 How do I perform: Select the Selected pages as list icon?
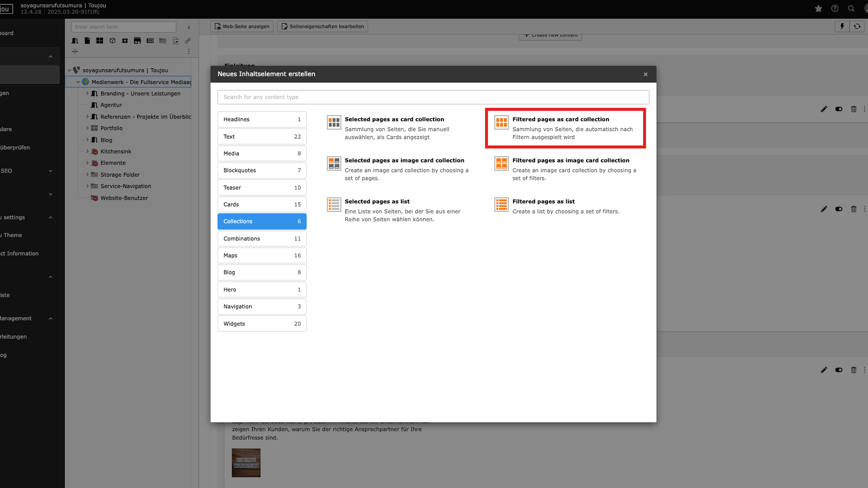click(x=334, y=204)
